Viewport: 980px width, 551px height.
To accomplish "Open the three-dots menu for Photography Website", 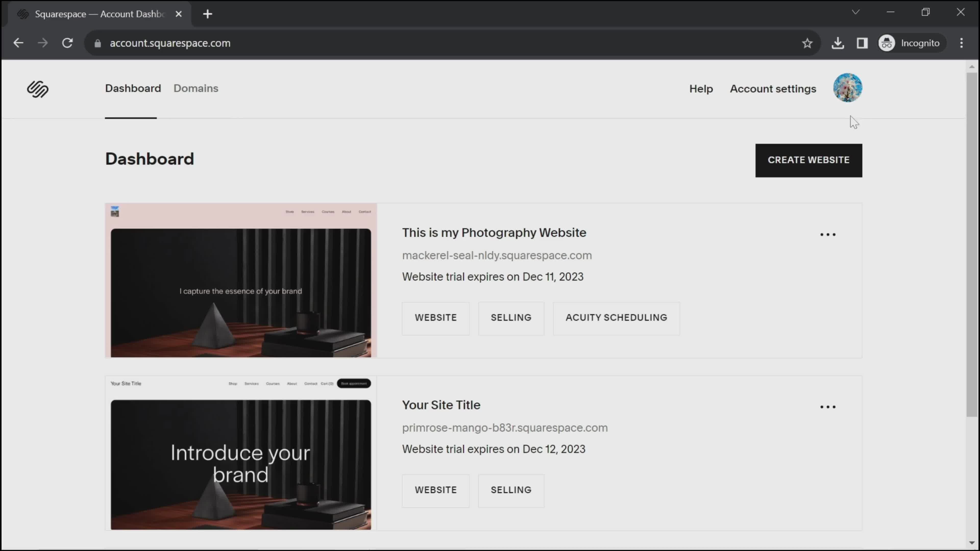I will point(827,235).
